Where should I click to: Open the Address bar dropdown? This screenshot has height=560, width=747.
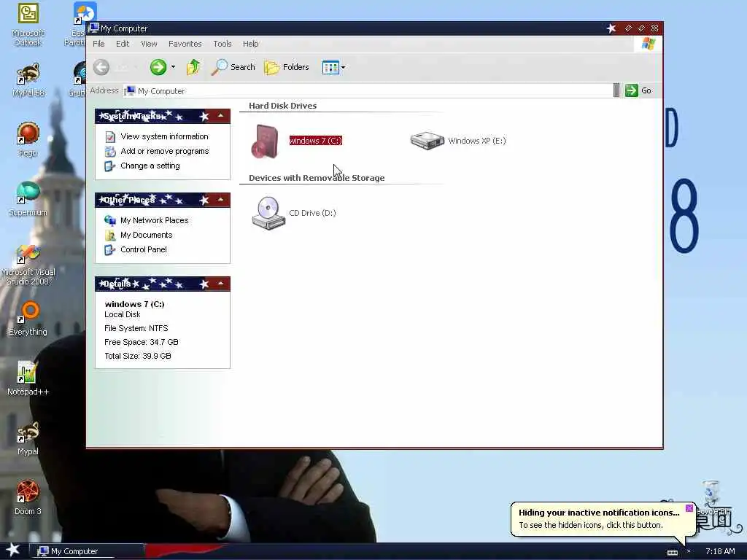(x=616, y=90)
